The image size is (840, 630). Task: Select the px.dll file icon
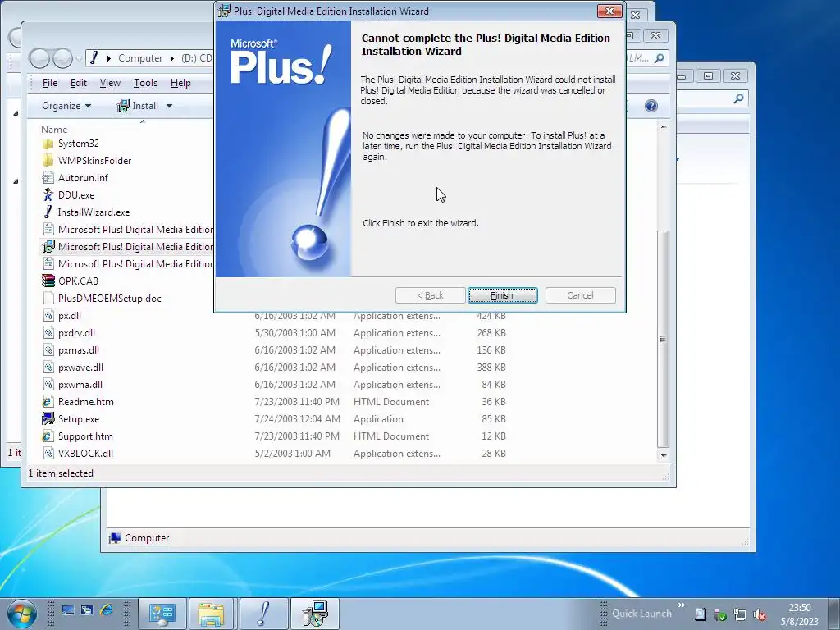48,316
